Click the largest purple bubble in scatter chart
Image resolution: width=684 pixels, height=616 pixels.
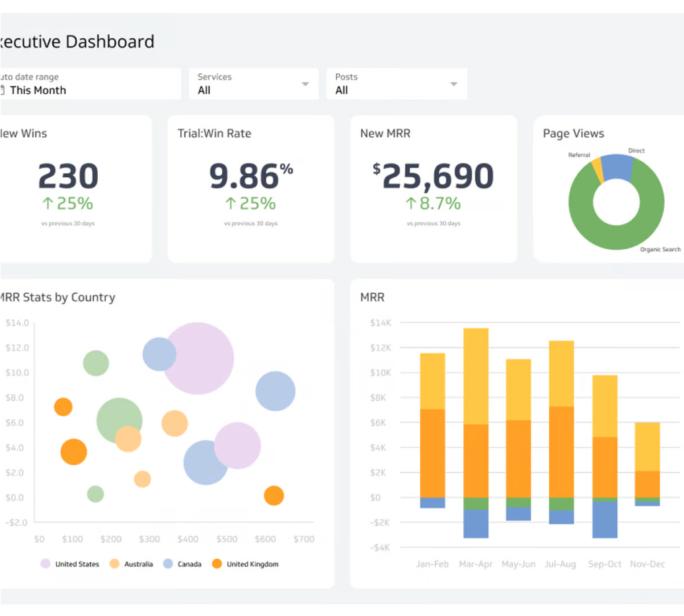click(198, 358)
